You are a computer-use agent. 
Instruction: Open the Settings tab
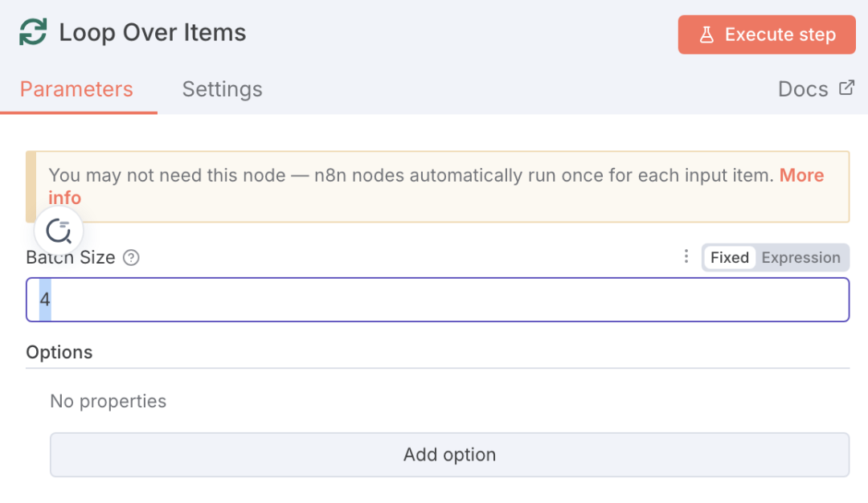click(222, 89)
